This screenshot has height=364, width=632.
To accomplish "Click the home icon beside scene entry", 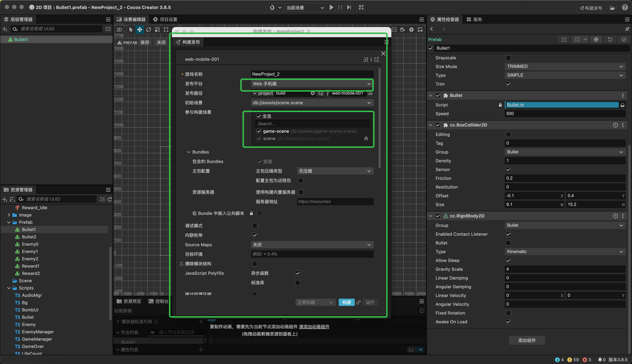I will (366, 139).
